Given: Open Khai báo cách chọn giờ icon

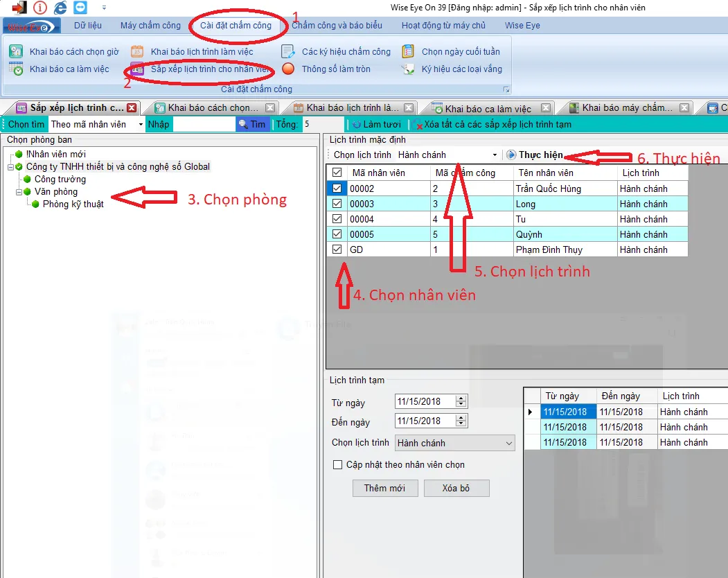Looking at the screenshot, I should click(16, 51).
